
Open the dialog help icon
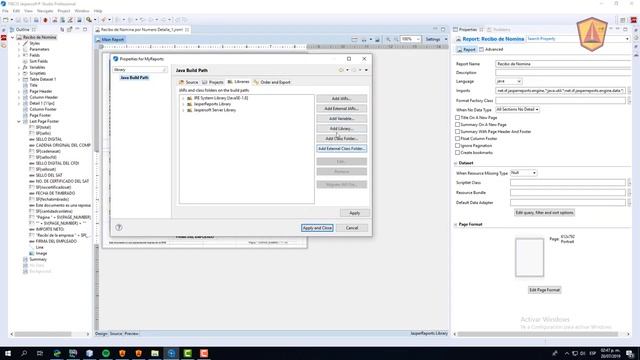119,228
